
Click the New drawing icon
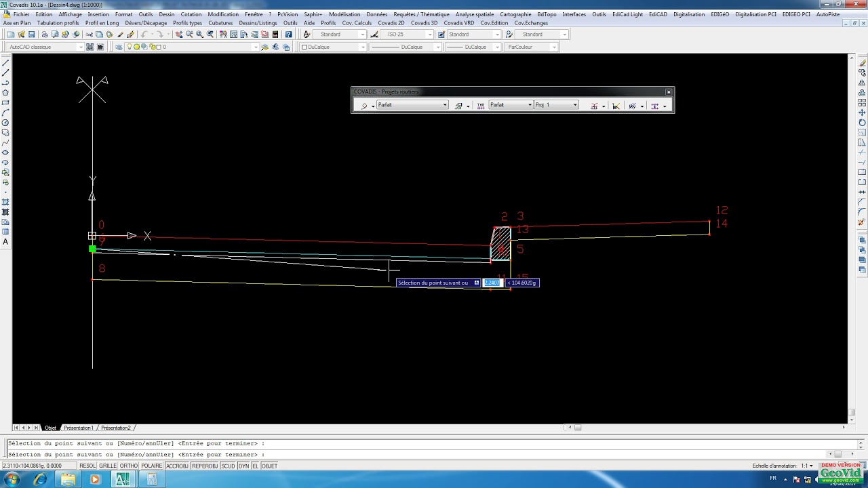tap(12, 35)
